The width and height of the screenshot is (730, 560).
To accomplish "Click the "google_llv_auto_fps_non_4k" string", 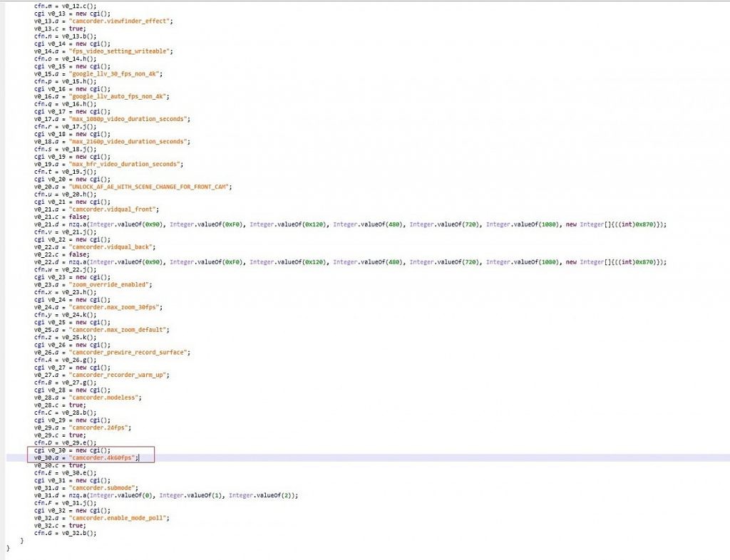I will tap(118, 96).
